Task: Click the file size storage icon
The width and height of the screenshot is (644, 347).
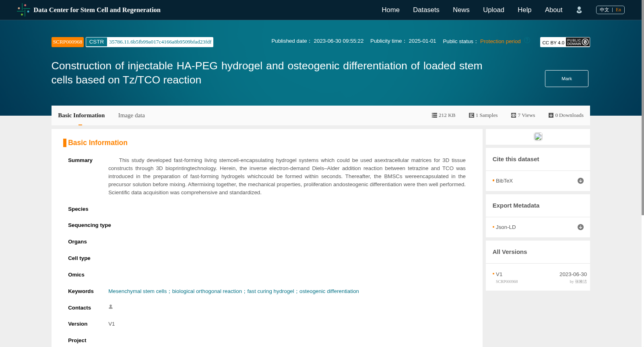Action: (434, 115)
